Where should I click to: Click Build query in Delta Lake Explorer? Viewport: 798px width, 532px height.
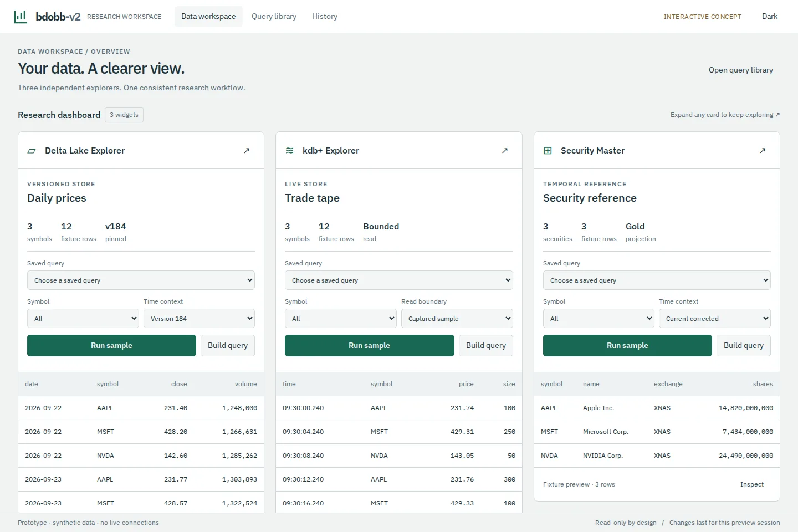tap(228, 346)
